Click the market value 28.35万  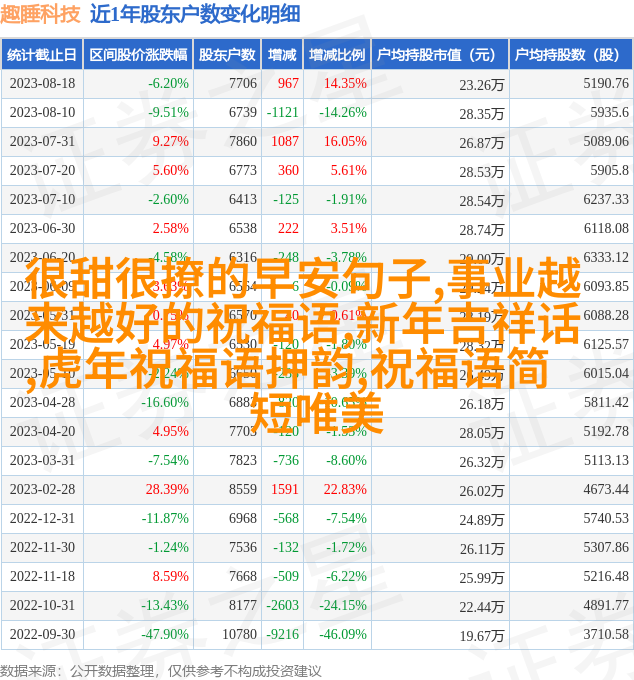[482, 114]
